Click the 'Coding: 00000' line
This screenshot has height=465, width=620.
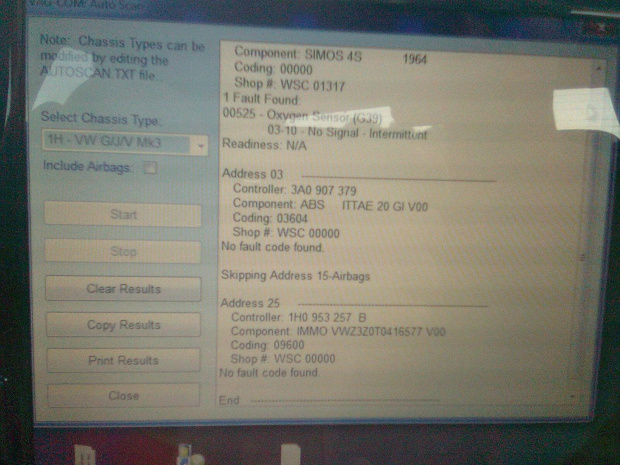273,68
